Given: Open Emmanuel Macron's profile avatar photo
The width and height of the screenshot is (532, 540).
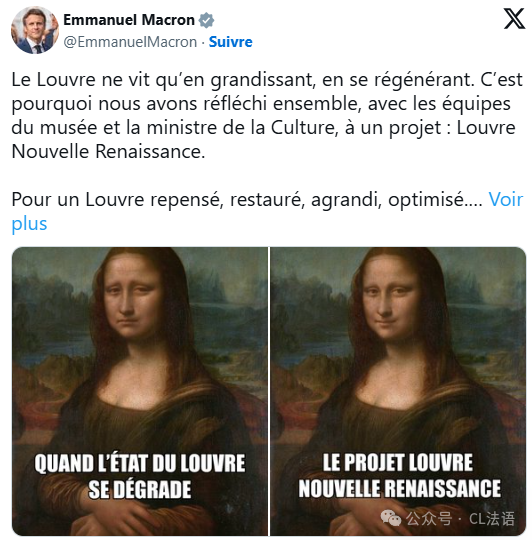Looking at the screenshot, I should pos(34,30).
